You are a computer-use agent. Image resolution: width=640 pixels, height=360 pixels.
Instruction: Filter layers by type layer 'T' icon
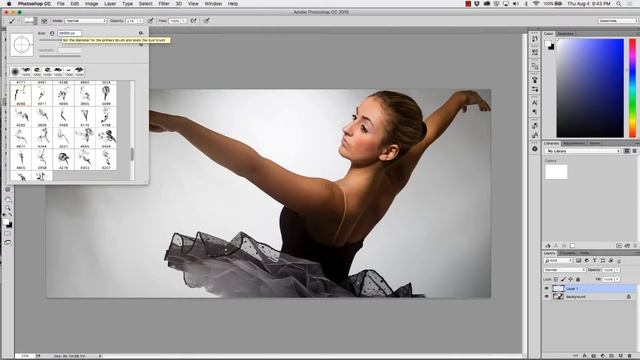point(594,260)
